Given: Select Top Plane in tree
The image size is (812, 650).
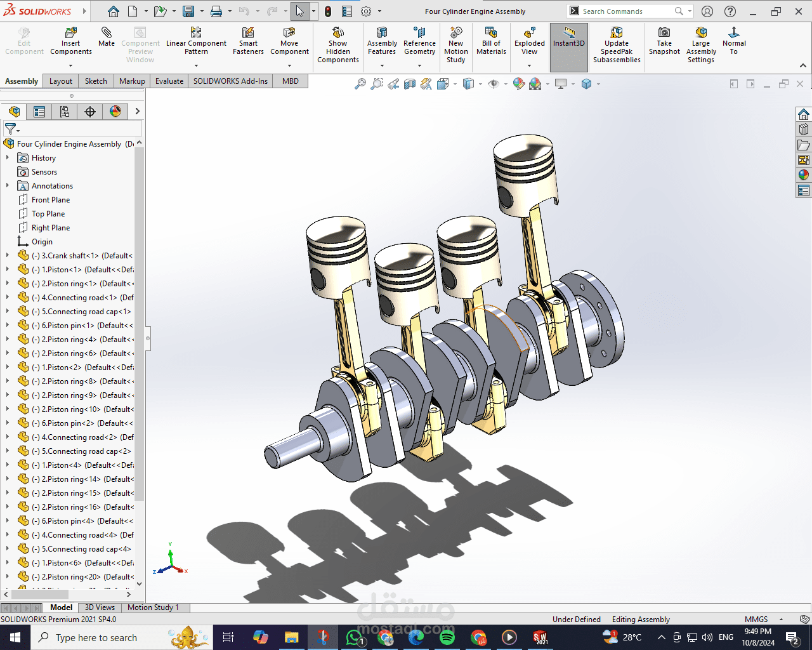Looking at the screenshot, I should point(48,214).
